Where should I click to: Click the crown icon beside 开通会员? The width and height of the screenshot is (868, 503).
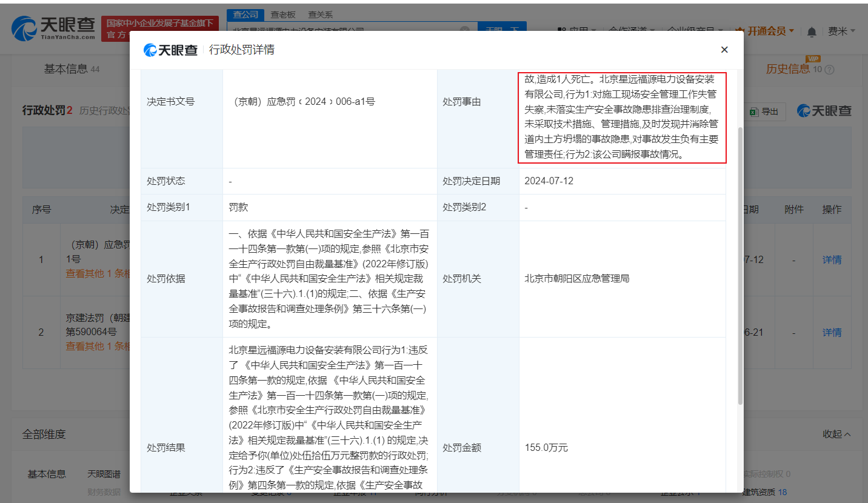[741, 30]
